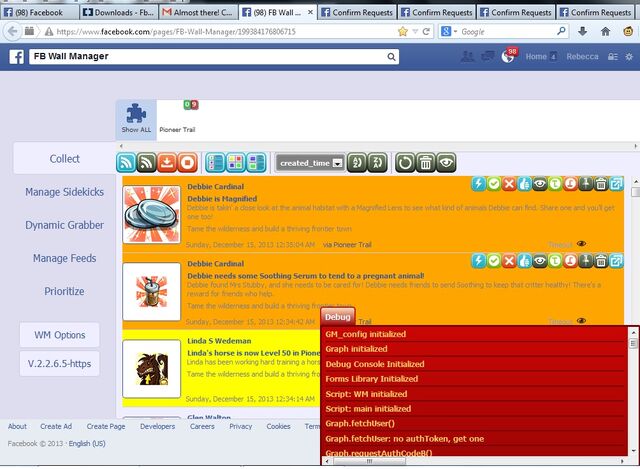Image resolution: width=640 pixels, height=469 pixels.
Task: Toggle small eye beside Timeout on Magnified post
Action: pos(581,244)
